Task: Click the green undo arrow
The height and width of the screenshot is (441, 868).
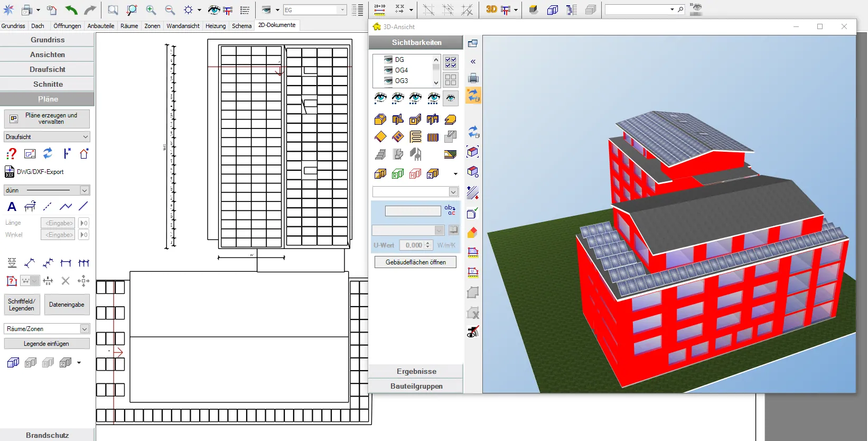Action: coord(71,10)
